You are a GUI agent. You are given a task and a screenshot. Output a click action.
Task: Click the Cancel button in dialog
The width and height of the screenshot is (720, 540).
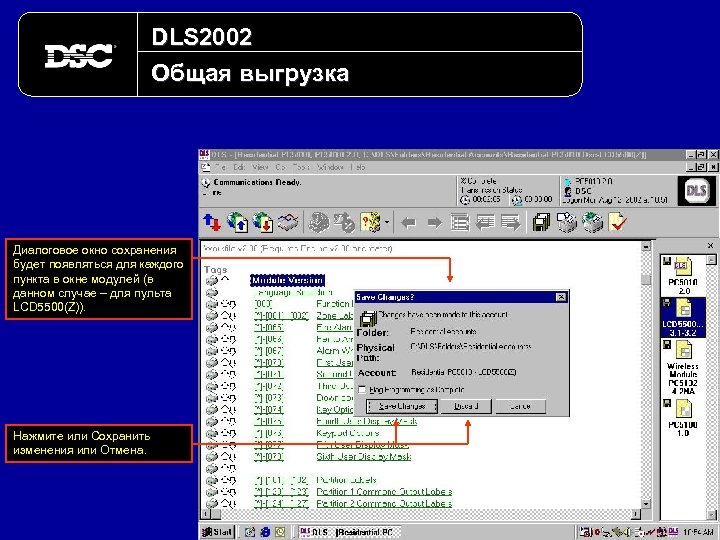click(520, 406)
